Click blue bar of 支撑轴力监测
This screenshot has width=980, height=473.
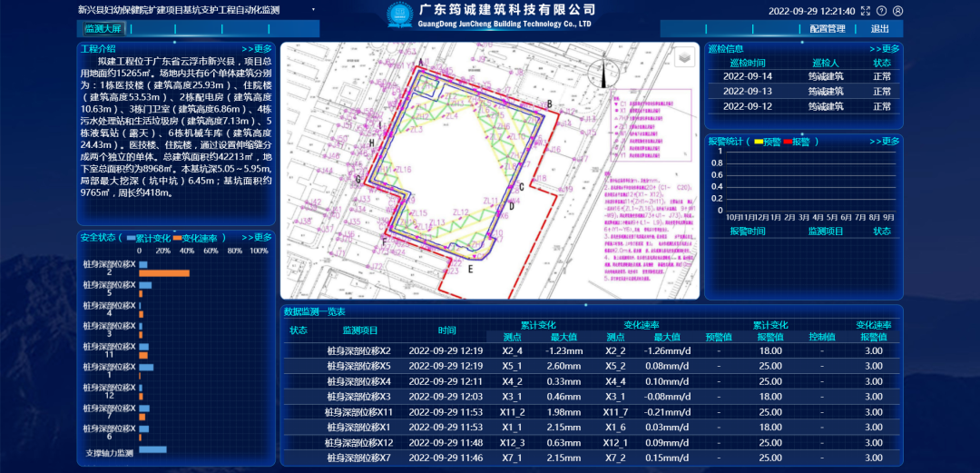(x=152, y=449)
